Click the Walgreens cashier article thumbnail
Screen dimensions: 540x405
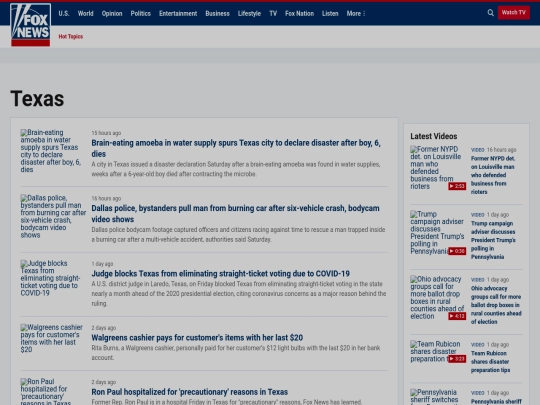51,338
